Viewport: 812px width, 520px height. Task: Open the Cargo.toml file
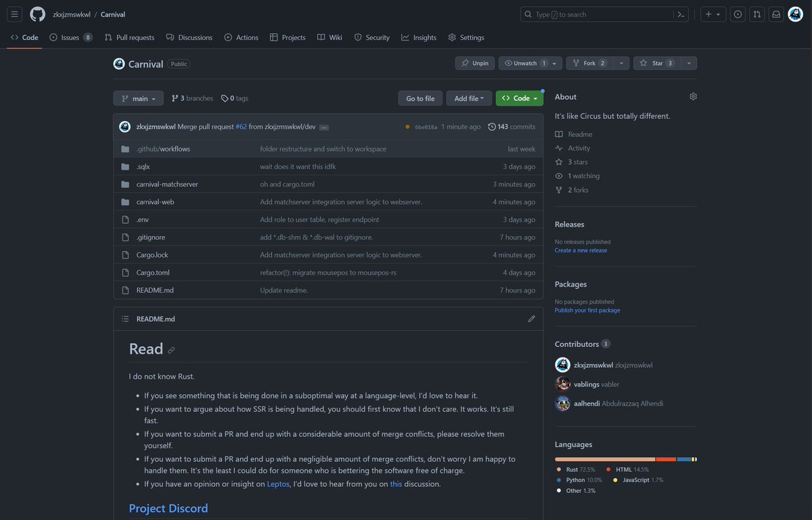click(x=153, y=273)
